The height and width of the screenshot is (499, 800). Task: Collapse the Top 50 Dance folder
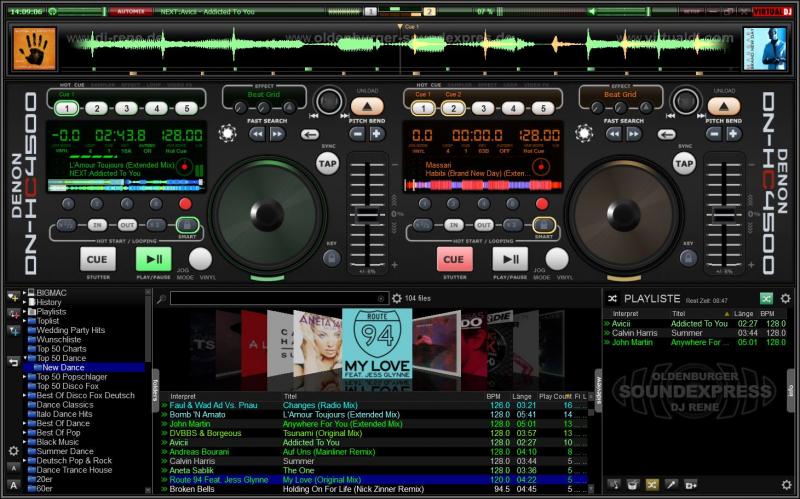click(x=24, y=358)
